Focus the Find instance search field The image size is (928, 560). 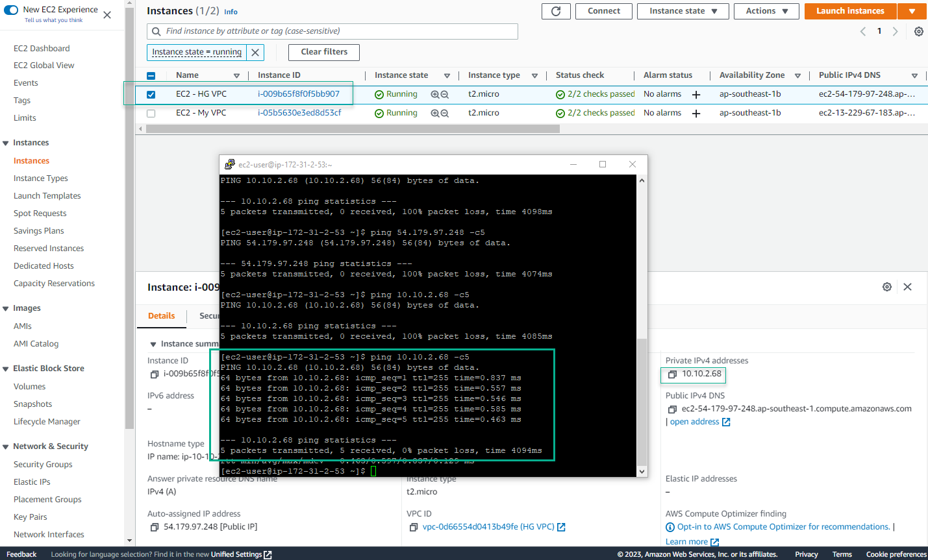coord(332,31)
